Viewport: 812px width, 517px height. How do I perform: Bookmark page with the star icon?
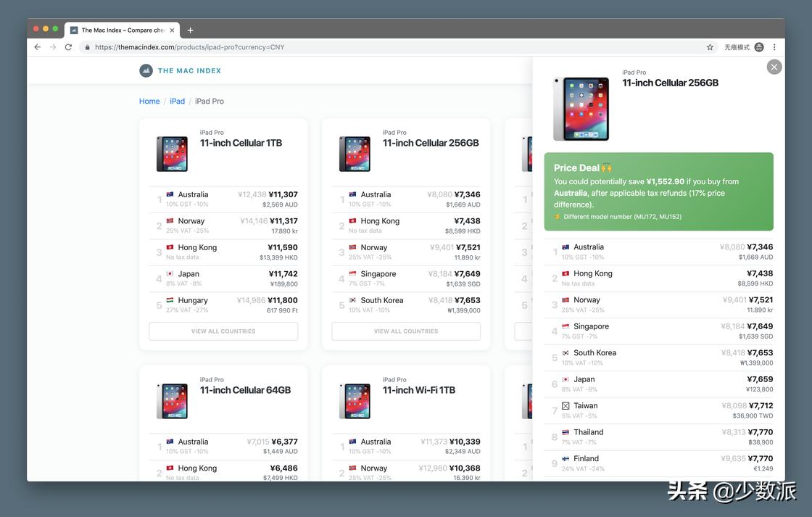point(710,47)
